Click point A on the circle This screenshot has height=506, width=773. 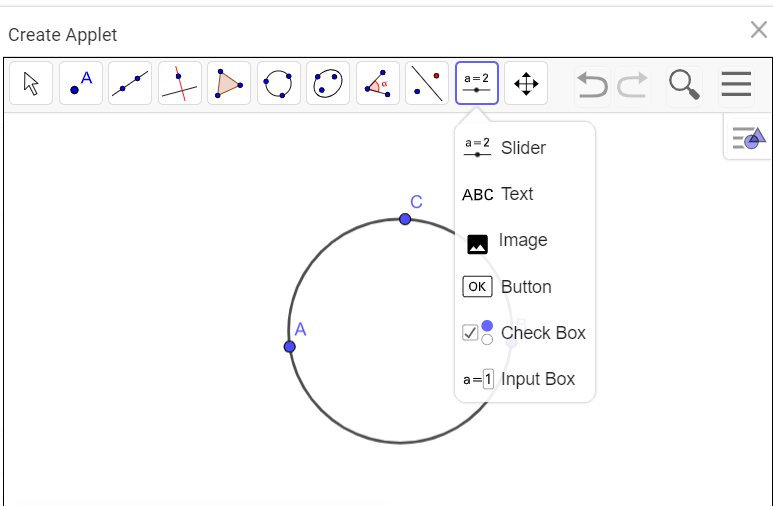290,347
